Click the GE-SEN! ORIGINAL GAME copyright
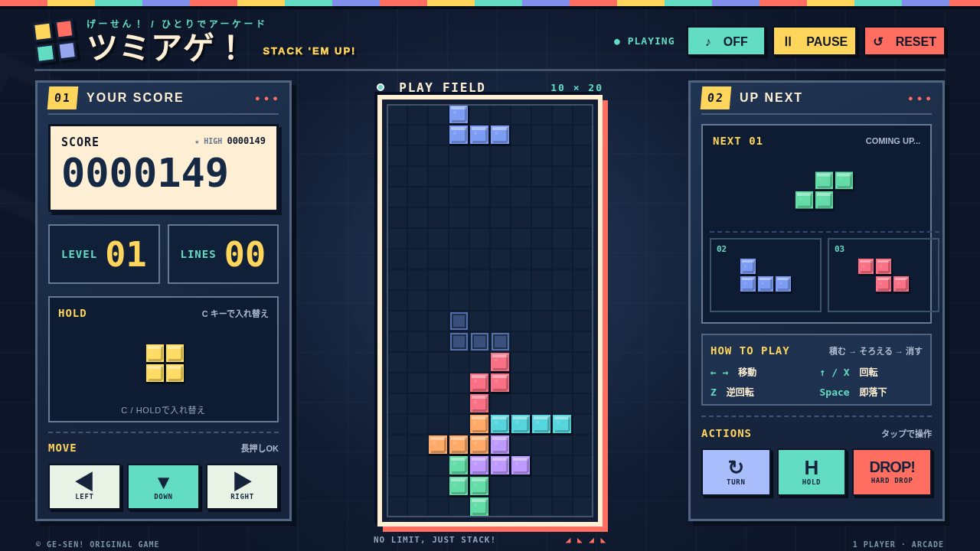 pos(98,544)
